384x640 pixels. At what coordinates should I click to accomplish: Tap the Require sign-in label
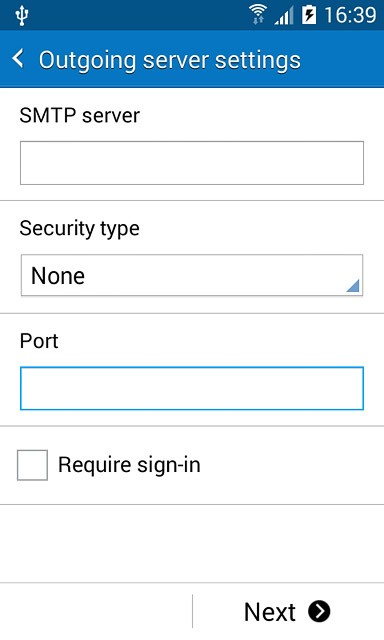pyautogui.click(x=129, y=465)
